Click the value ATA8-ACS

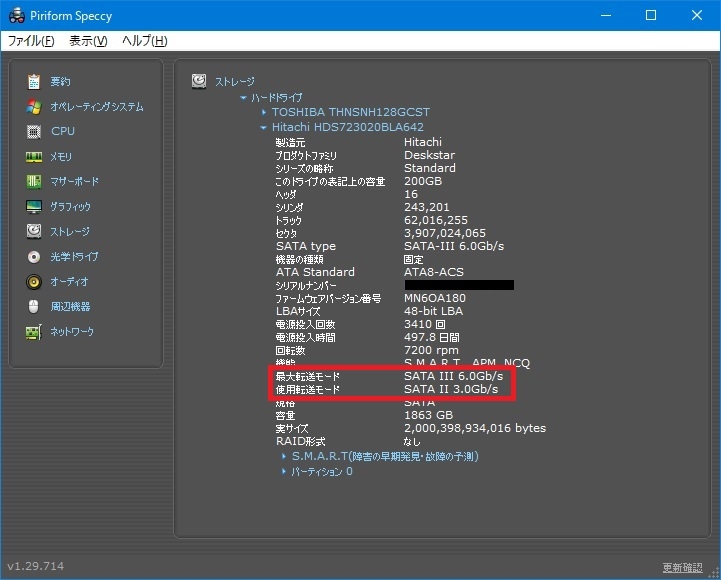(x=434, y=272)
